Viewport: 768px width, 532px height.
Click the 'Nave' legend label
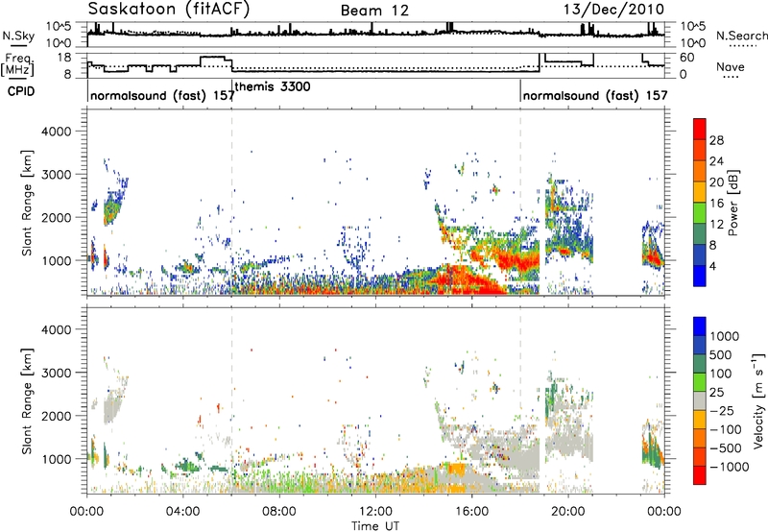click(730, 67)
